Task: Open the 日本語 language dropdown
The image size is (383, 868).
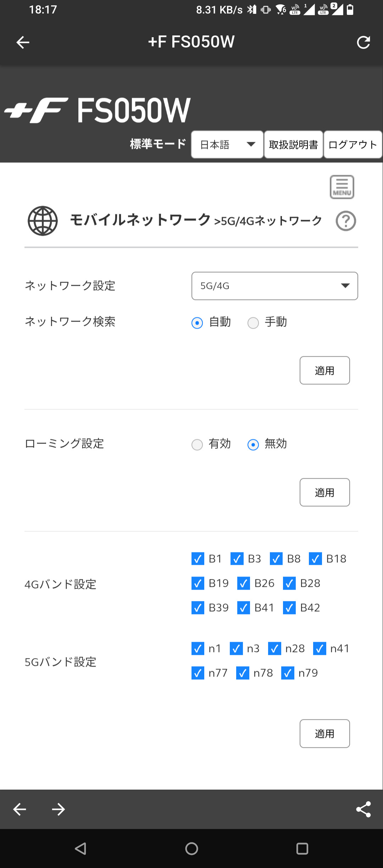Action: pos(227,145)
